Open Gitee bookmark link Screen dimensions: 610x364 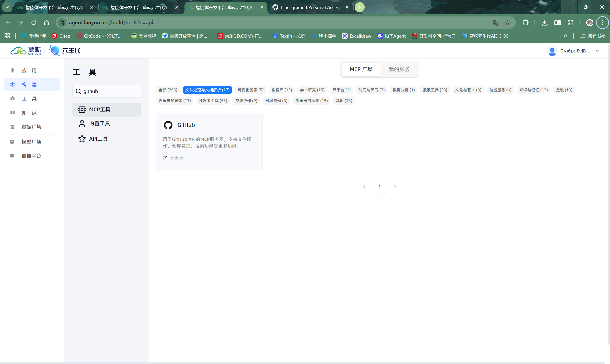(61, 36)
